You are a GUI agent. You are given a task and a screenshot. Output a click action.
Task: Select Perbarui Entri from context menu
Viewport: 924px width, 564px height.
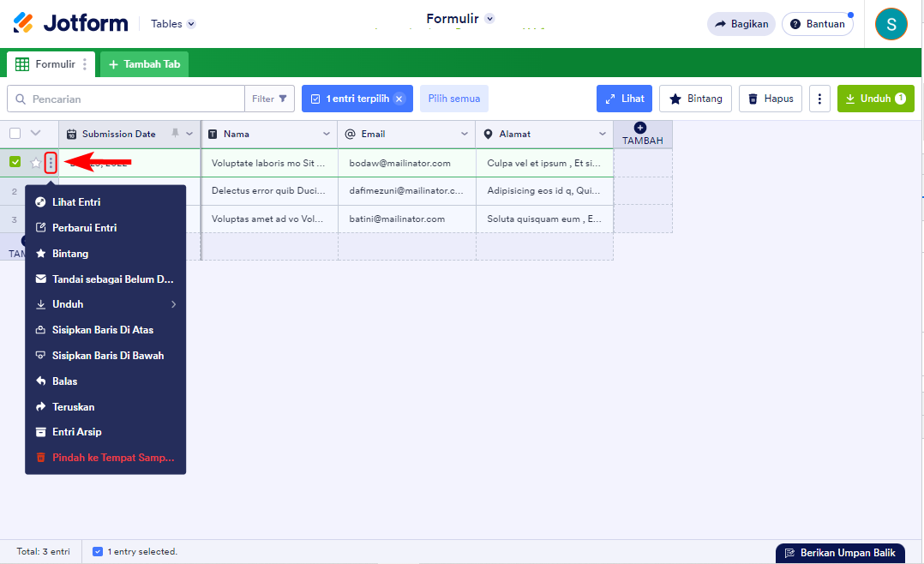click(x=105, y=227)
